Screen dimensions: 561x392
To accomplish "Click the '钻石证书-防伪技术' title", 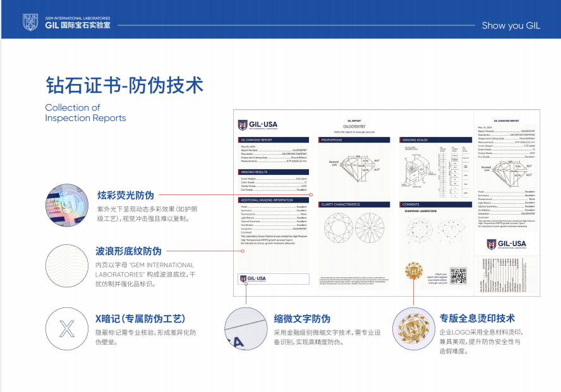I will tap(124, 85).
